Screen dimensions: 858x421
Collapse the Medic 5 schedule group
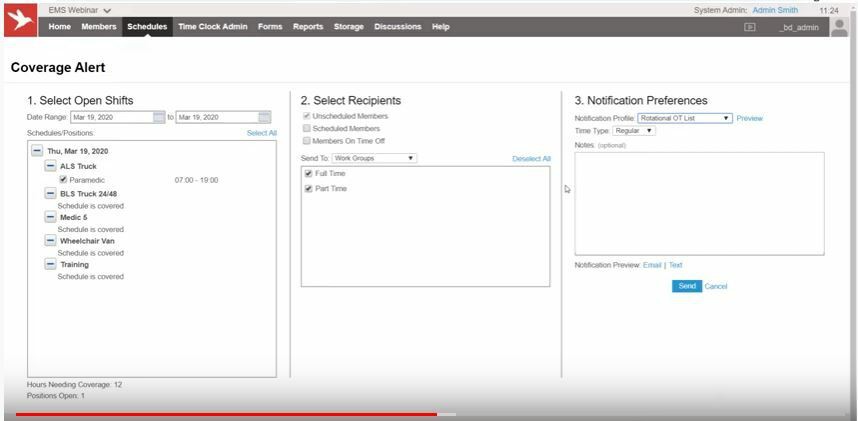50,217
